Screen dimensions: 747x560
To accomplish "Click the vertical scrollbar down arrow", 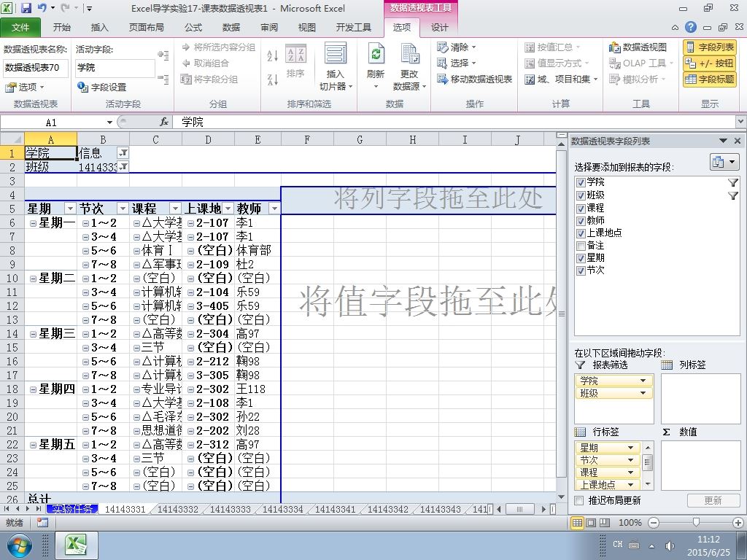I will click(561, 497).
